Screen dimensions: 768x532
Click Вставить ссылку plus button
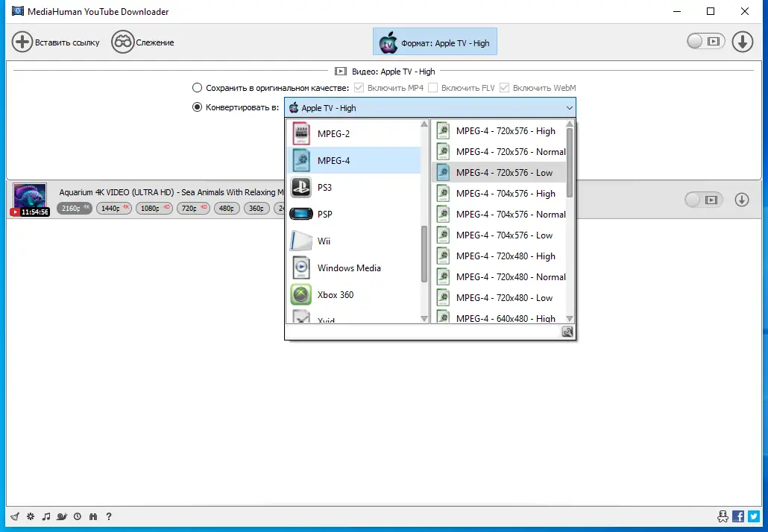[56, 42]
